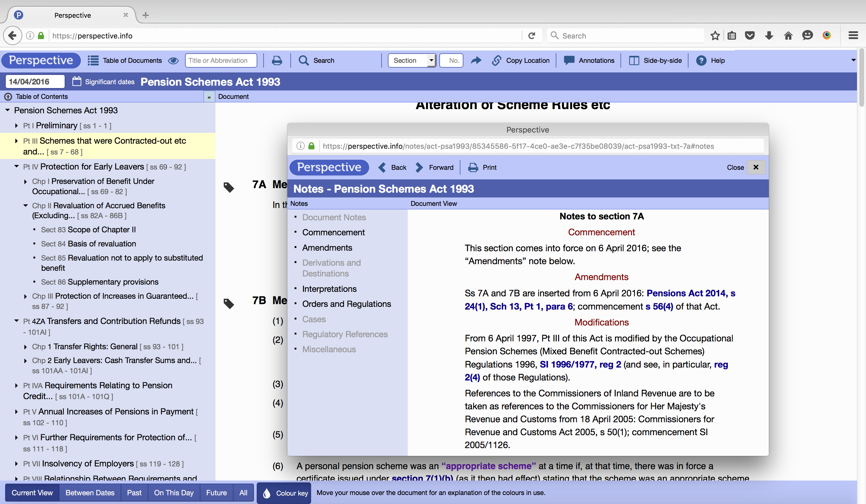Screen dimensions: 866x504
Task: Select the Amendments entry in the Notes list
Action: (x=327, y=248)
